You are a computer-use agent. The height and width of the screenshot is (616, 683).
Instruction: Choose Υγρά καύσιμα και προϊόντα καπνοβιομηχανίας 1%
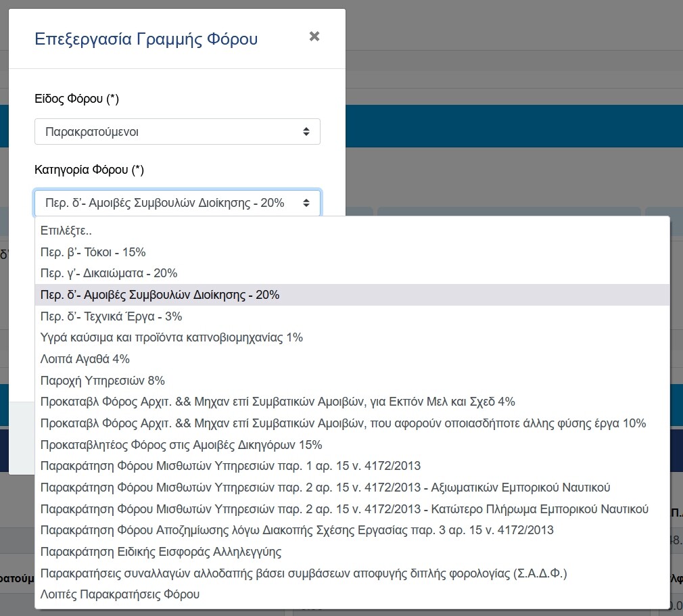pos(172,337)
